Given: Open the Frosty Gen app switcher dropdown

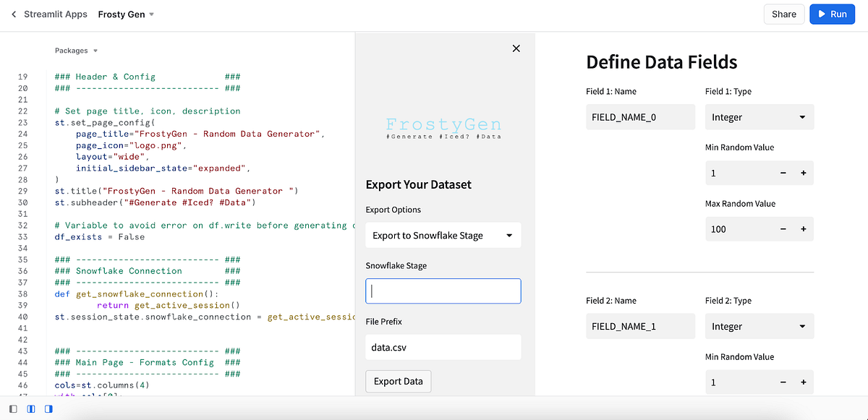Looking at the screenshot, I should click(126, 14).
